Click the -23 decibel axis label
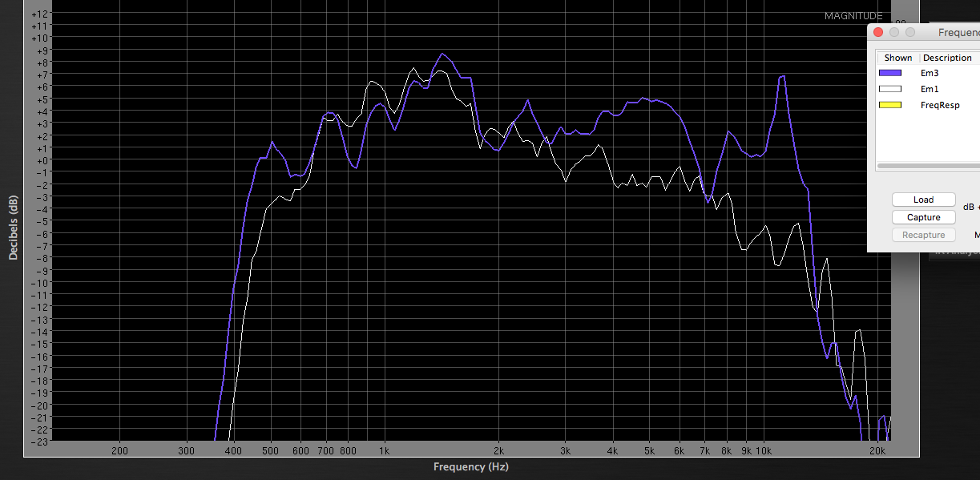 tap(40, 442)
